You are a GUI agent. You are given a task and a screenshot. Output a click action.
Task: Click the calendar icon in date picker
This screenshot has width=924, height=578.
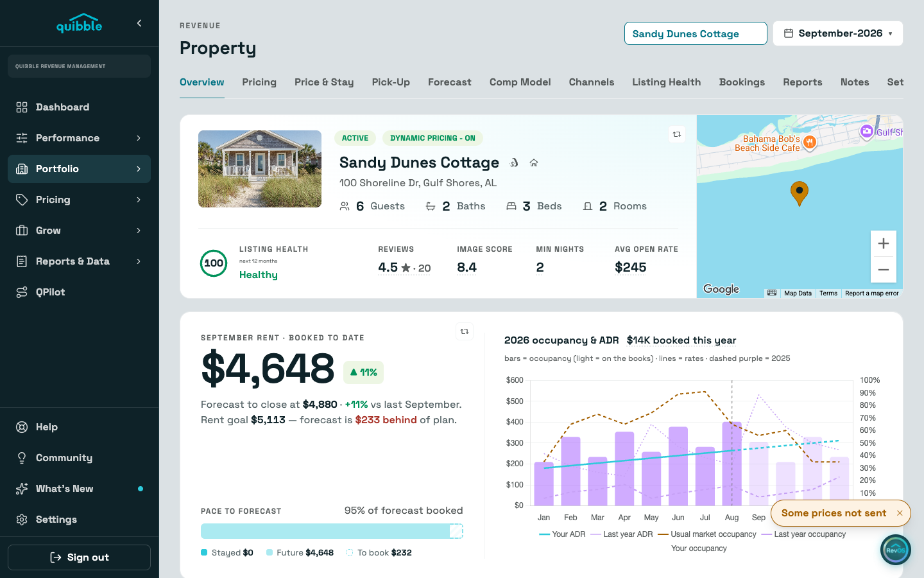pos(789,33)
